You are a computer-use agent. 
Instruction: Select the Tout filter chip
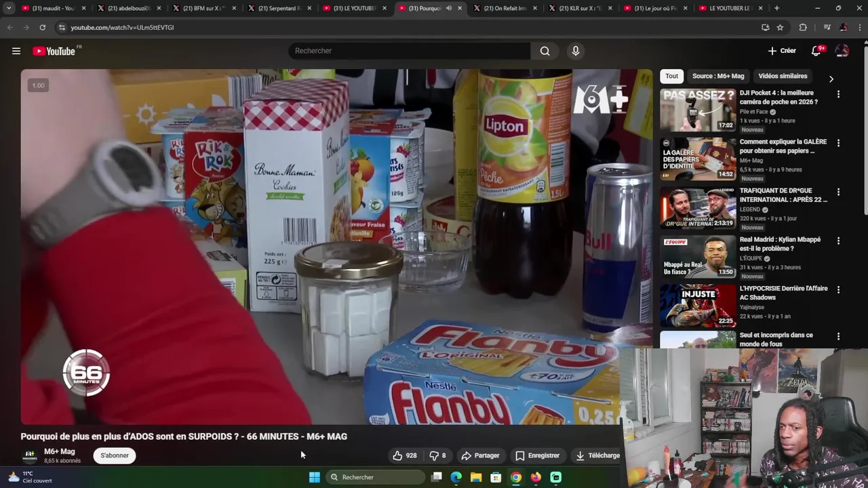[x=671, y=76]
